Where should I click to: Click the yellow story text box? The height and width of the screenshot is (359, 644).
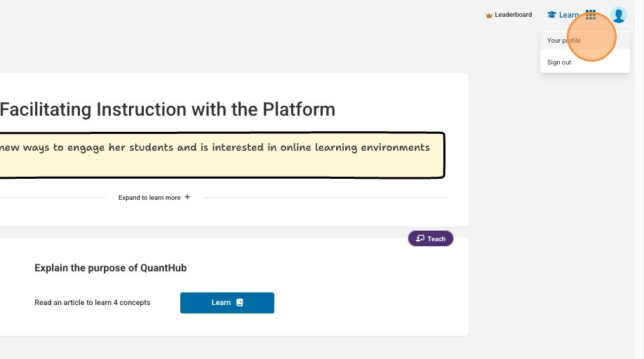coord(217,155)
